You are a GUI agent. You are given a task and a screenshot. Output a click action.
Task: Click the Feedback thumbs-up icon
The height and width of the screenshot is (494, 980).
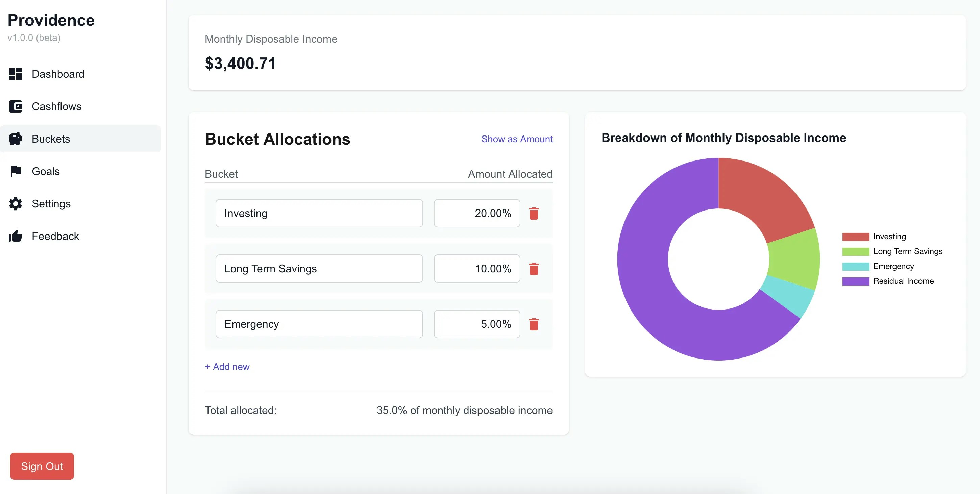[x=16, y=236]
